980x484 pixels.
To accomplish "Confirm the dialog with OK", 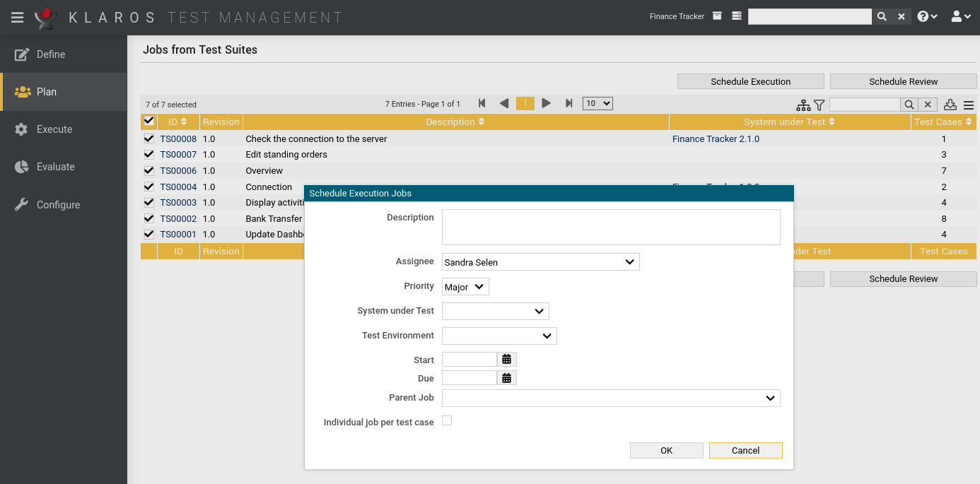I will pyautogui.click(x=666, y=450).
